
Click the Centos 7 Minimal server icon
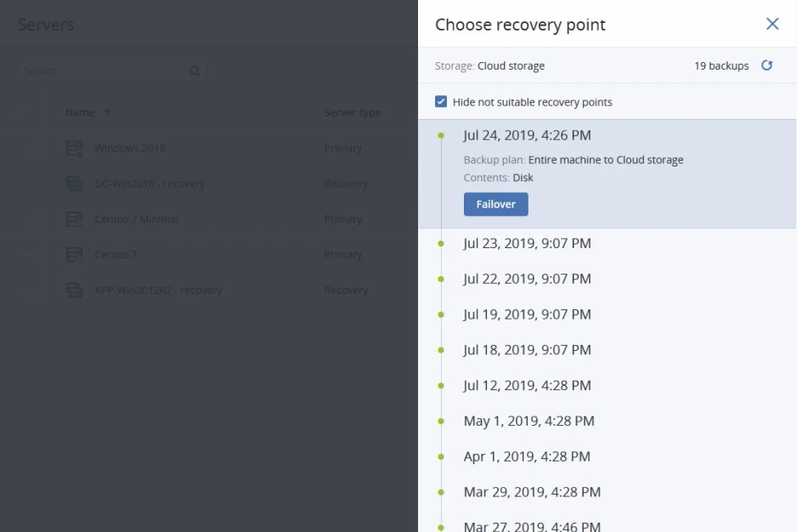point(74,219)
